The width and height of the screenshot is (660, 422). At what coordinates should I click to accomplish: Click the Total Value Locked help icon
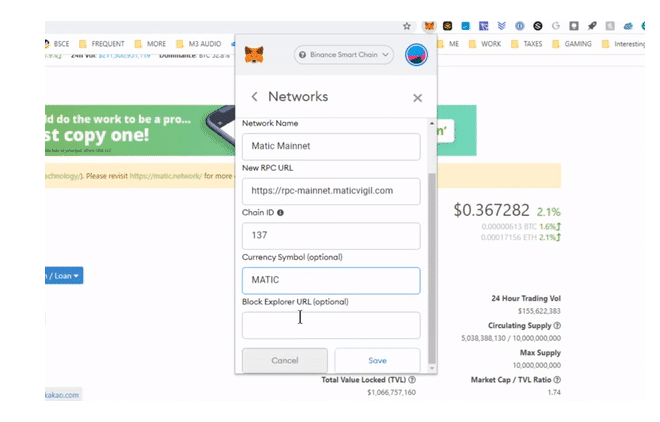[x=412, y=380]
